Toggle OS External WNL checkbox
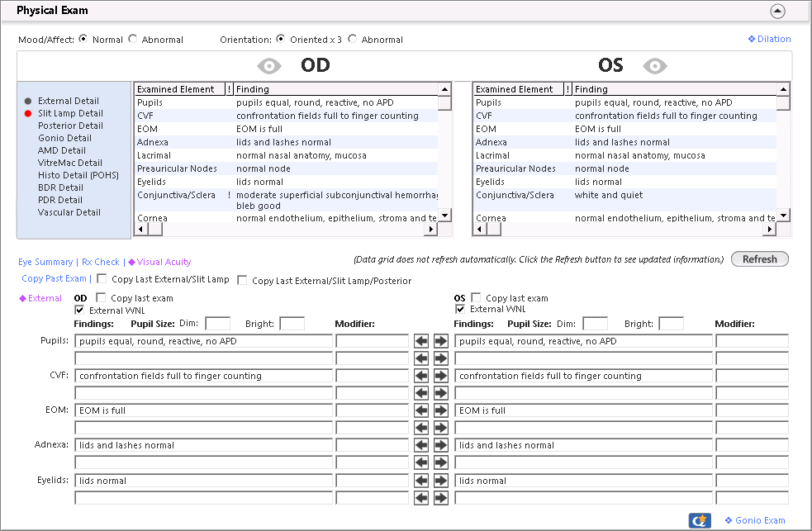Image resolution: width=812 pixels, height=531 pixels. coord(460,309)
